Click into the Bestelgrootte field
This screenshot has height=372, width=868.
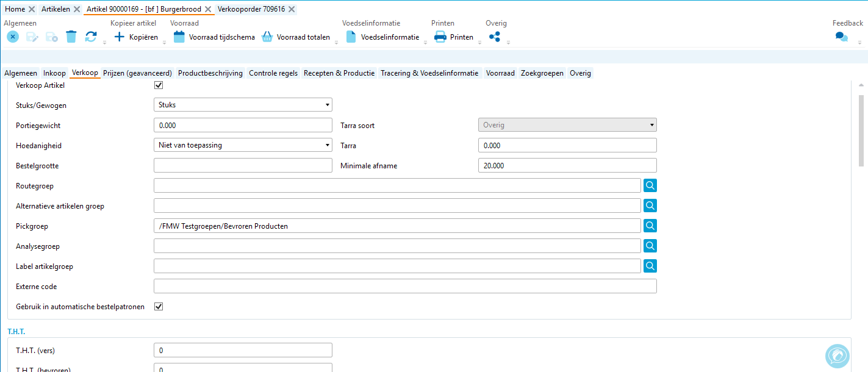click(x=243, y=165)
